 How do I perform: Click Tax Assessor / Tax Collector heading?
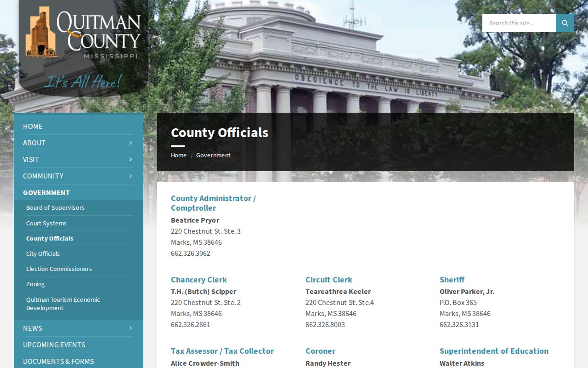tap(222, 351)
